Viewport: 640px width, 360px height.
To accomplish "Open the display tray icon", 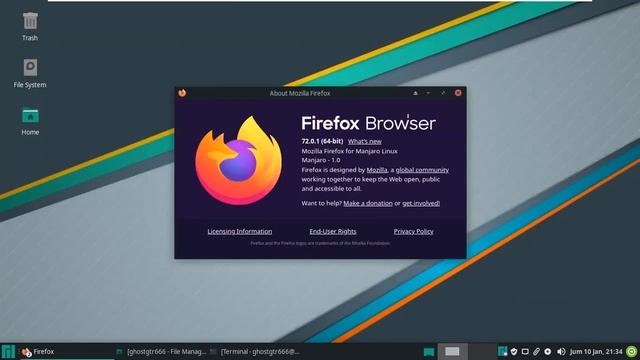I will [x=525, y=351].
